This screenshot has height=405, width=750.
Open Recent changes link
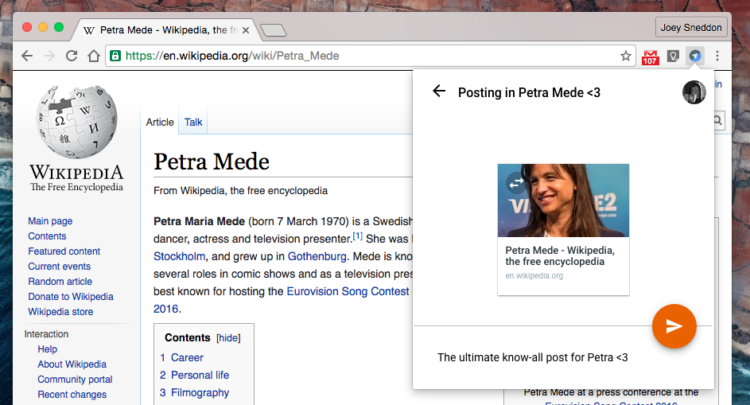[72, 394]
